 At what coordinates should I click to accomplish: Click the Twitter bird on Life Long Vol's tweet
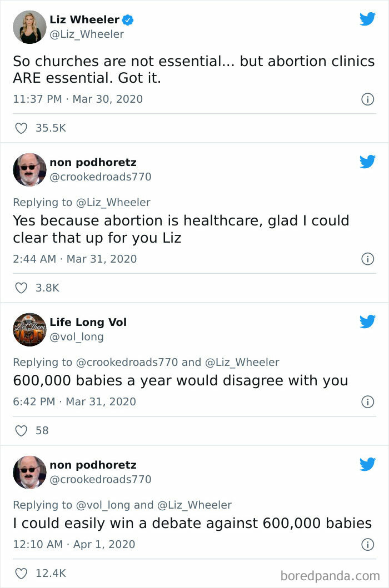(x=367, y=321)
